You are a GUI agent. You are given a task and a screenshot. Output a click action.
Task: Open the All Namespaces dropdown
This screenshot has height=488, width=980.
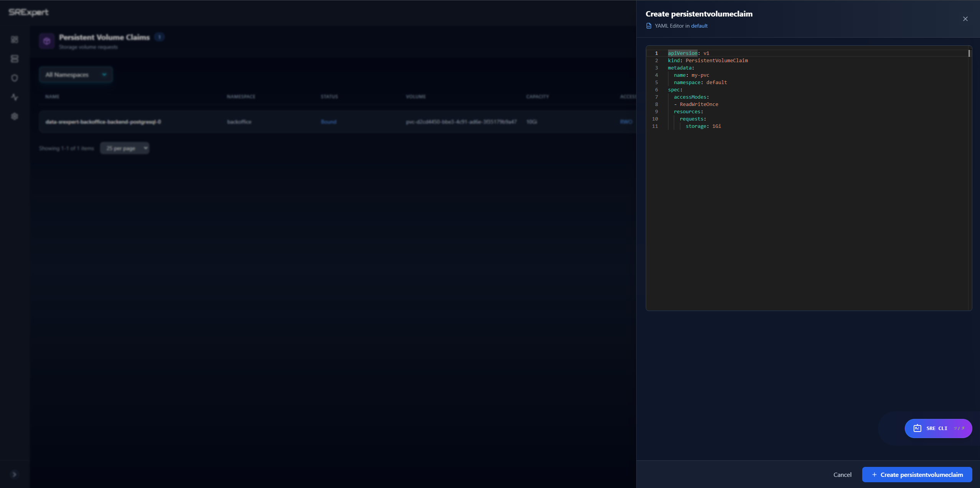(x=75, y=74)
